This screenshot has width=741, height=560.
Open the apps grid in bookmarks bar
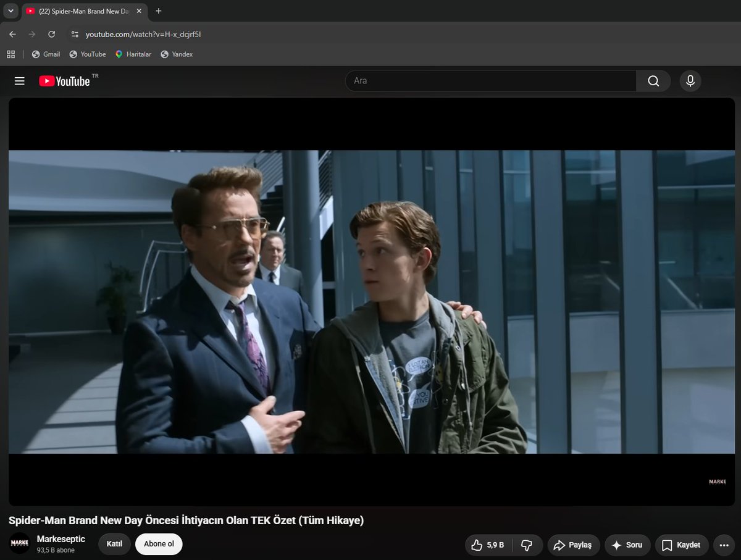click(x=10, y=54)
